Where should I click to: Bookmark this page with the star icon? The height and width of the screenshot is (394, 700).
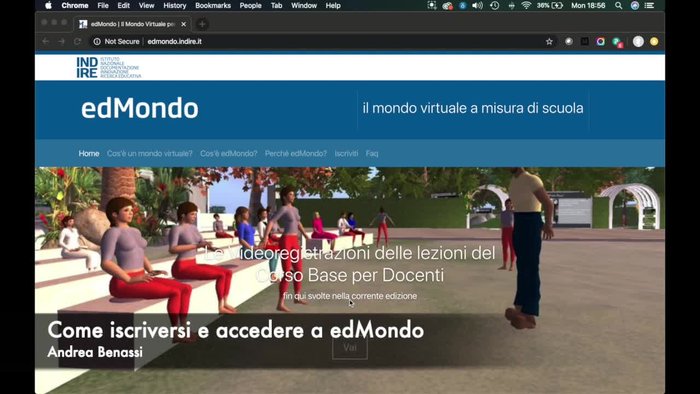(549, 41)
